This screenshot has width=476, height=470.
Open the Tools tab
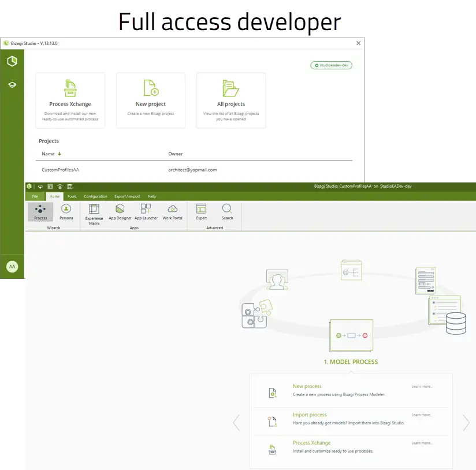72,196
